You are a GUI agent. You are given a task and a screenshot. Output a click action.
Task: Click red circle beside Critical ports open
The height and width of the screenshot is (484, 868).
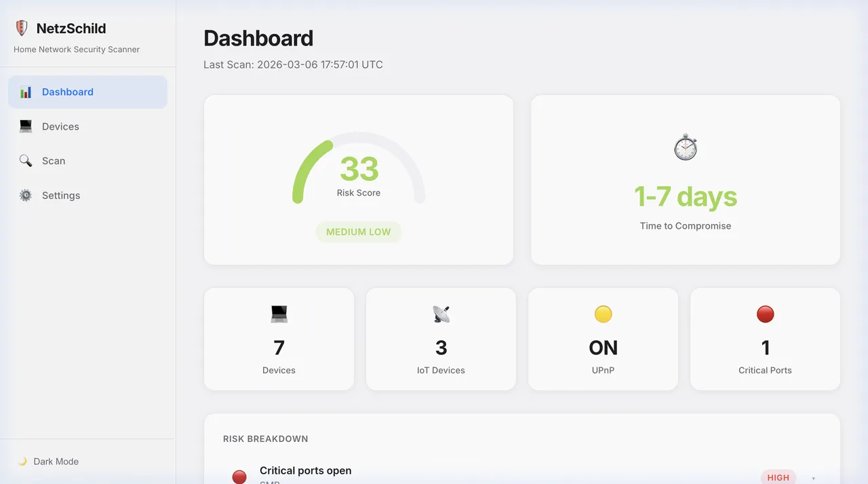tap(239, 477)
